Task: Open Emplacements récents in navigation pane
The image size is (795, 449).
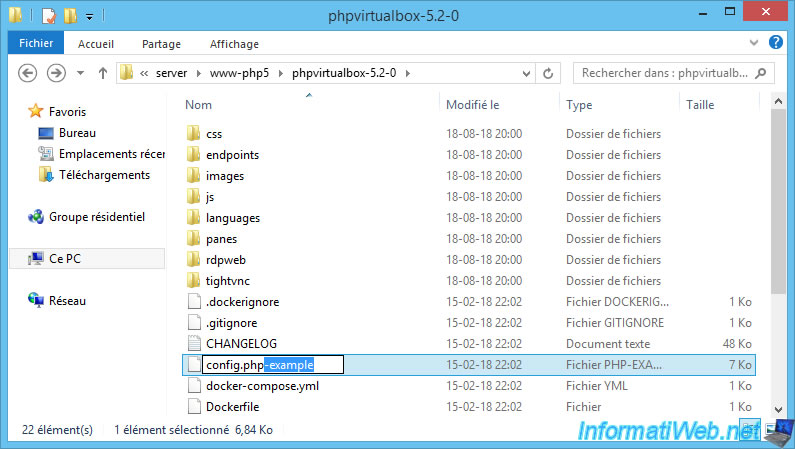Action: [112, 154]
